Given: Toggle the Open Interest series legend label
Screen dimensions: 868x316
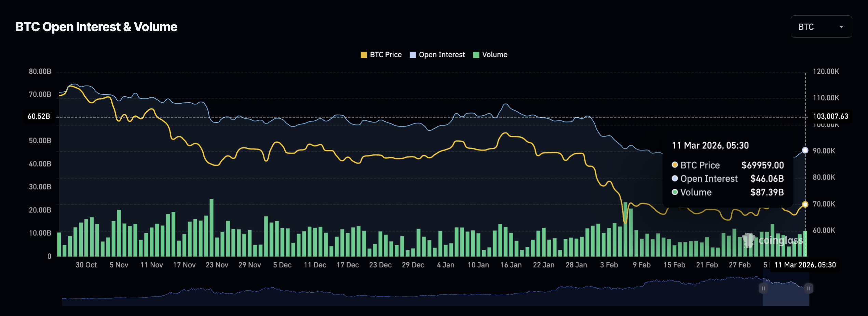Looking at the screenshot, I should [442, 55].
